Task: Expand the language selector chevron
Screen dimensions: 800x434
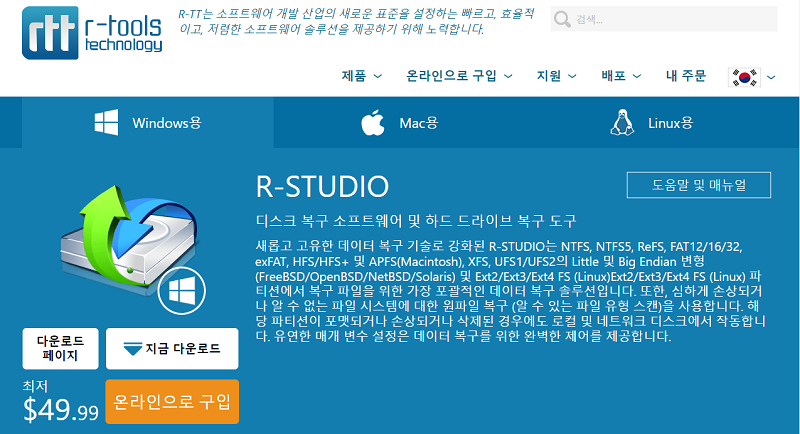Action: tap(771, 78)
